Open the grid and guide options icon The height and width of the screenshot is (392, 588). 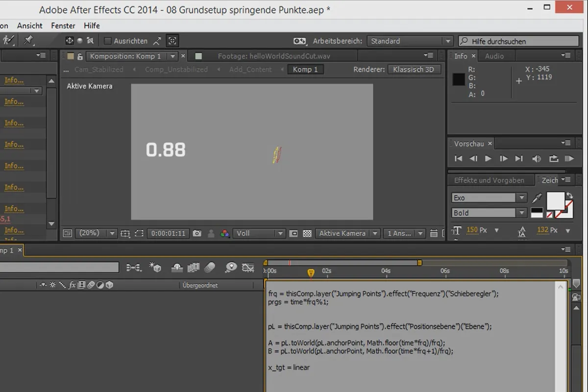tap(125, 233)
